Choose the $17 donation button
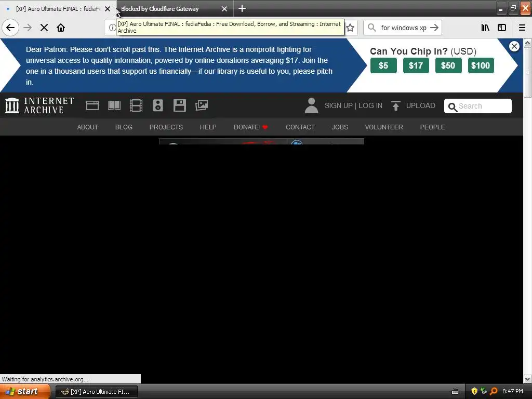Viewport: 532px width, 399px height. click(416, 65)
